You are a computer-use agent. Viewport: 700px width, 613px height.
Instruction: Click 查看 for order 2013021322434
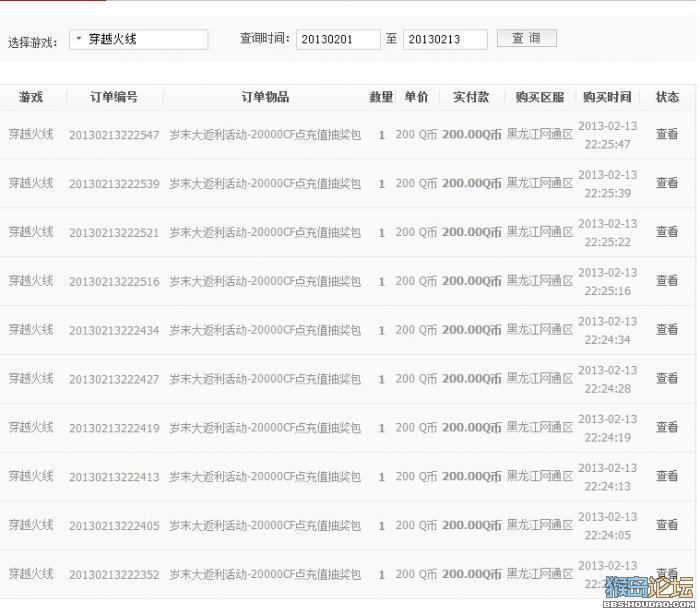click(x=667, y=329)
